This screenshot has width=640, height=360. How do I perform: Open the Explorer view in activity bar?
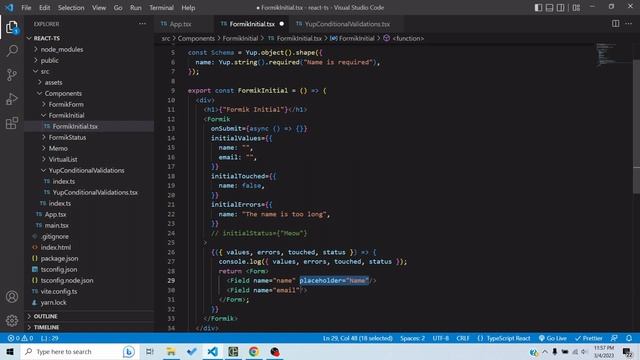pos(12,27)
